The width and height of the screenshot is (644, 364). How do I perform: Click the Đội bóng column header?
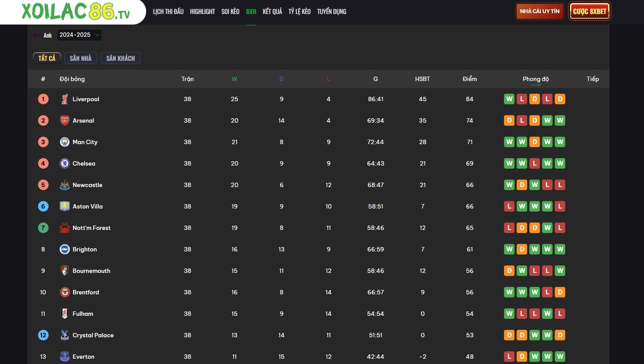pos(72,79)
